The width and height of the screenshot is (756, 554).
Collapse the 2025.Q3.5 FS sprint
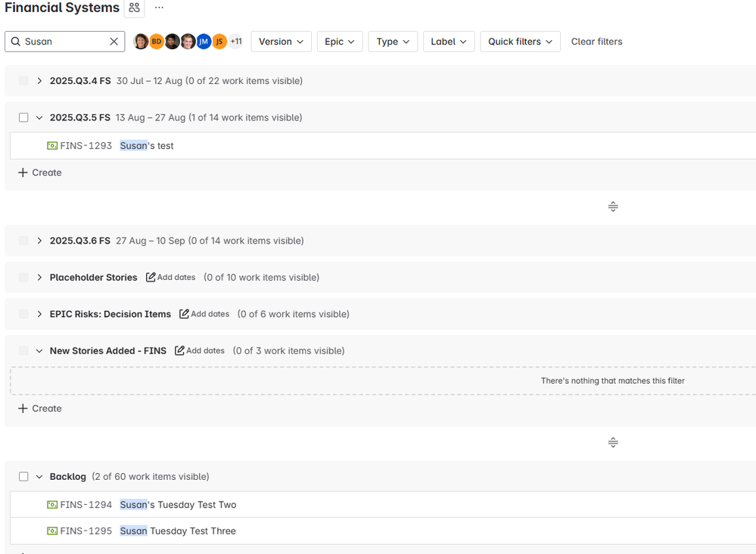coord(39,117)
